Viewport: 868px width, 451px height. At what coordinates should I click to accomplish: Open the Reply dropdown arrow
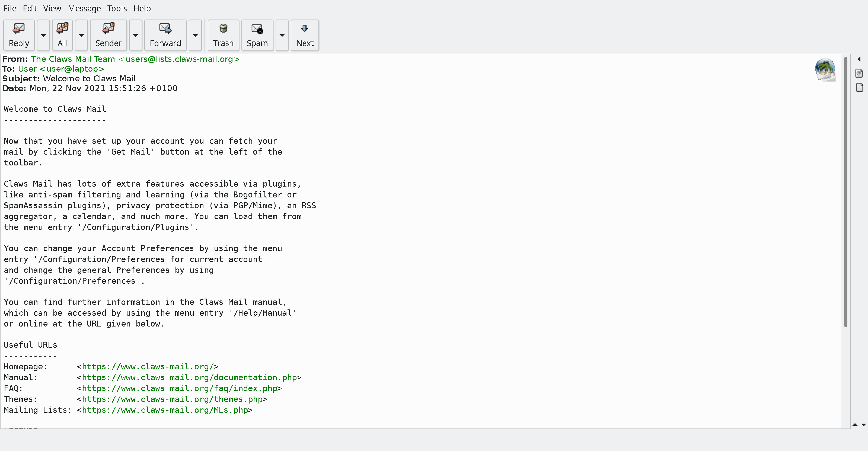click(43, 35)
